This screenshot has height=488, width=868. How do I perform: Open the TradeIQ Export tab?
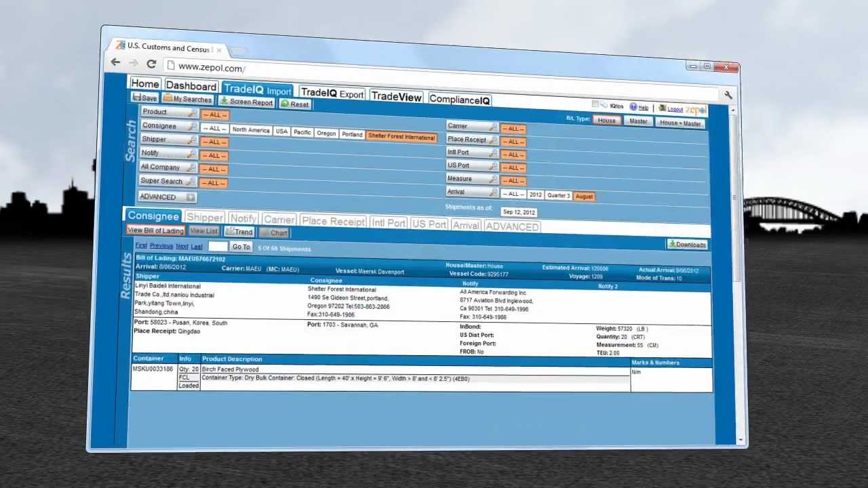[332, 94]
